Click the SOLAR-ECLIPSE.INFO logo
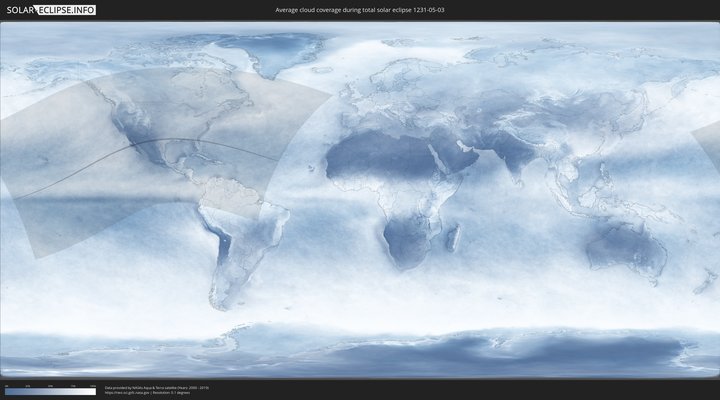This screenshot has width=720, height=400. coord(51,10)
